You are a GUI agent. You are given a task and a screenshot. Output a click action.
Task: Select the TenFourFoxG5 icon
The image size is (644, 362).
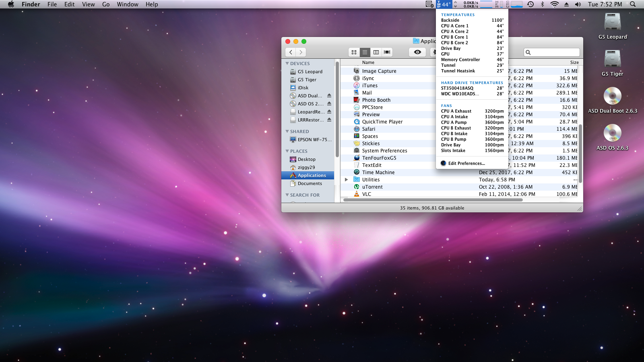(x=357, y=158)
